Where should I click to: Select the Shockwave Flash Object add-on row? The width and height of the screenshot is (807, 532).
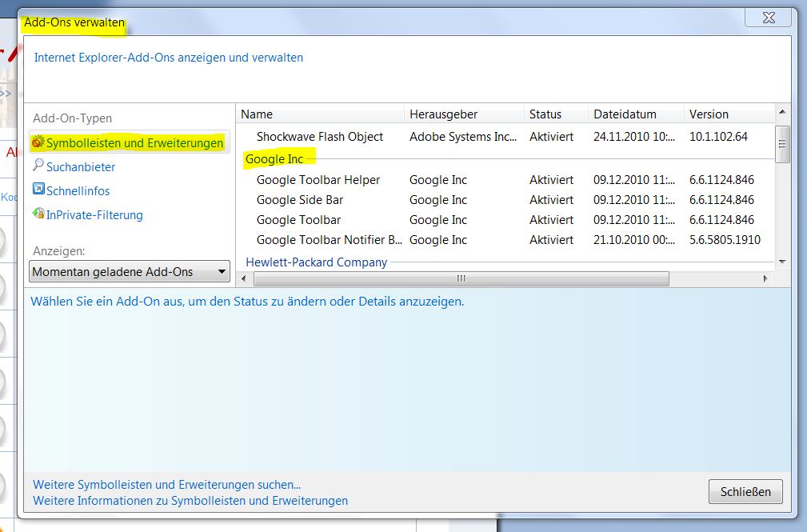(x=505, y=137)
